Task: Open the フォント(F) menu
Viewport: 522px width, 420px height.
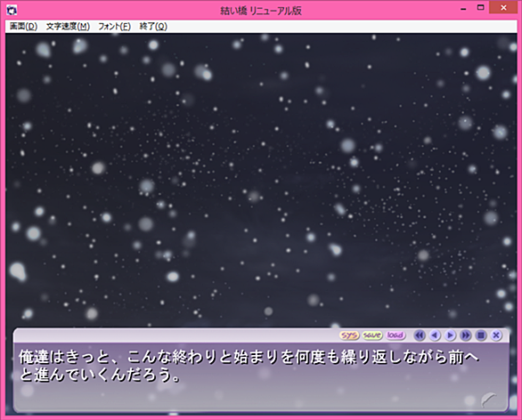Action: 114,27
